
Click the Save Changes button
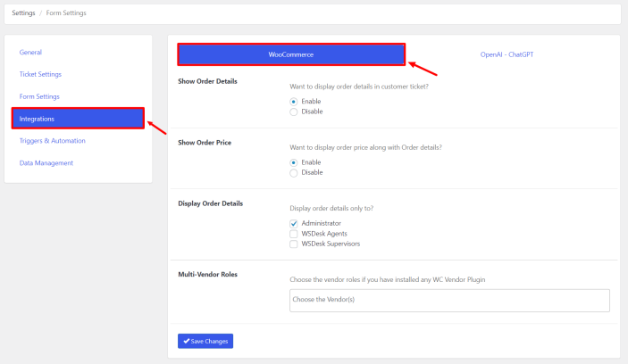tap(205, 341)
